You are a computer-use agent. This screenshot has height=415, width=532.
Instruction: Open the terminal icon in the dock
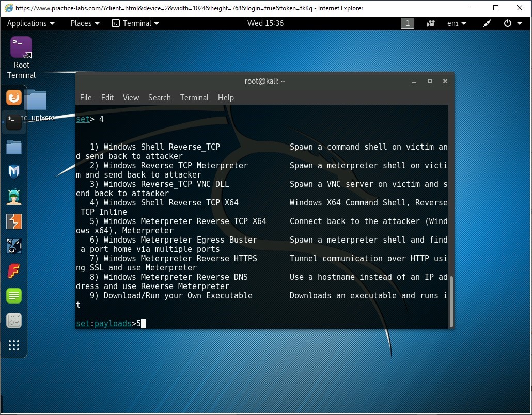click(14, 122)
